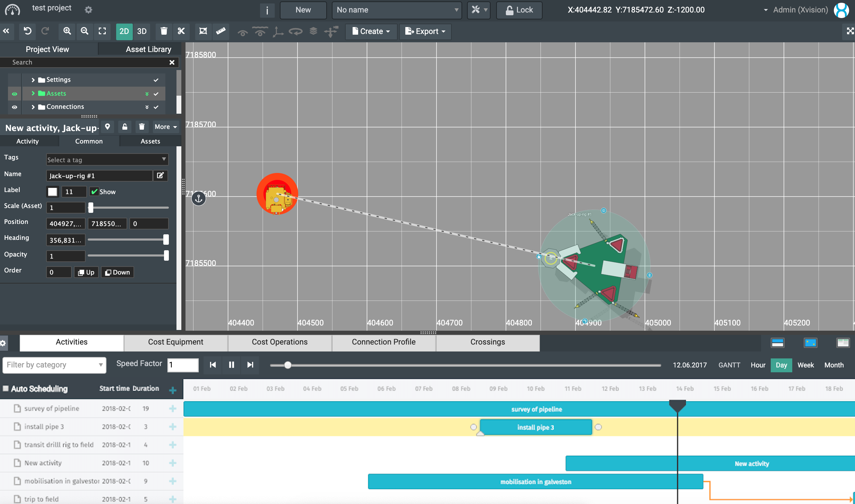Switch to the Cost Equipment tab
855x504 pixels.
pyautogui.click(x=175, y=342)
